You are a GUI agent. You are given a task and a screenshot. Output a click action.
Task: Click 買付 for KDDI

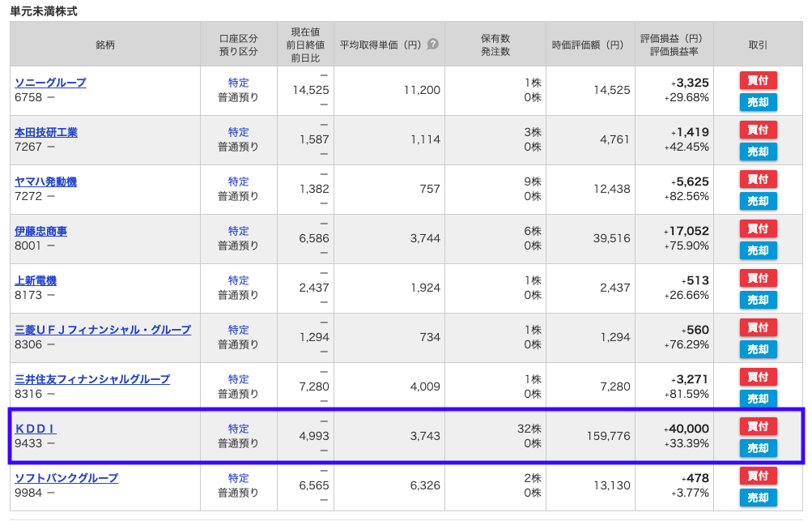758,426
